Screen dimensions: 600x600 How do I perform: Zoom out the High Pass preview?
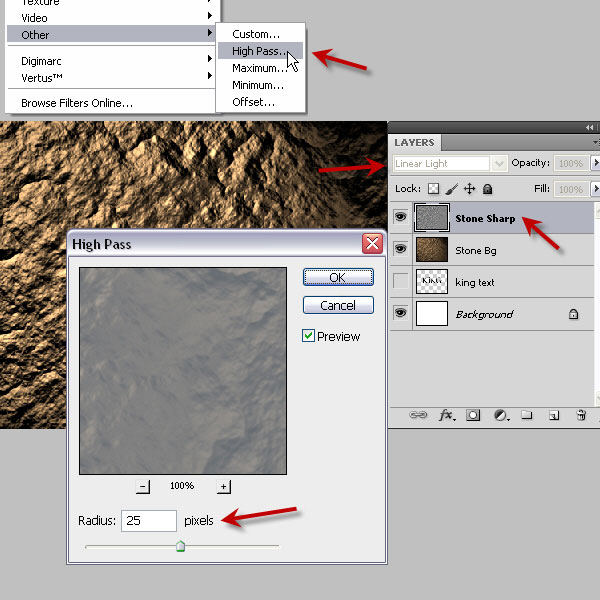point(143,486)
